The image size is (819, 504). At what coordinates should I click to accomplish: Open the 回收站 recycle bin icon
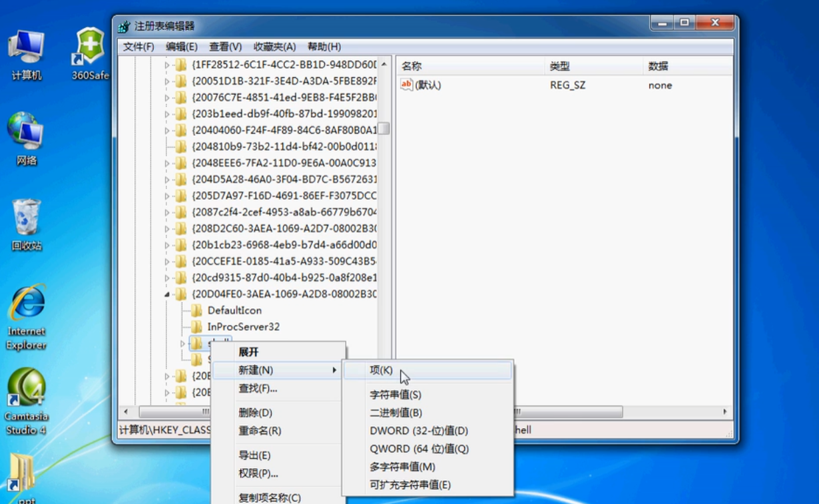(x=26, y=224)
